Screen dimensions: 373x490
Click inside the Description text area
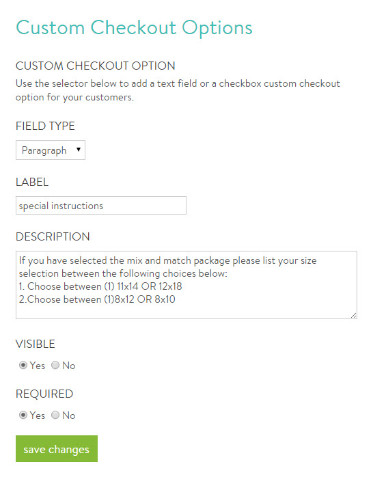[x=186, y=285]
